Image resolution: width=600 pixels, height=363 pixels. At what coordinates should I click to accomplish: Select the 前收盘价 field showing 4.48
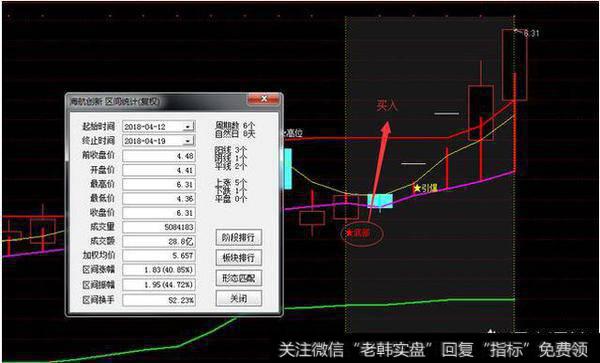pos(159,156)
